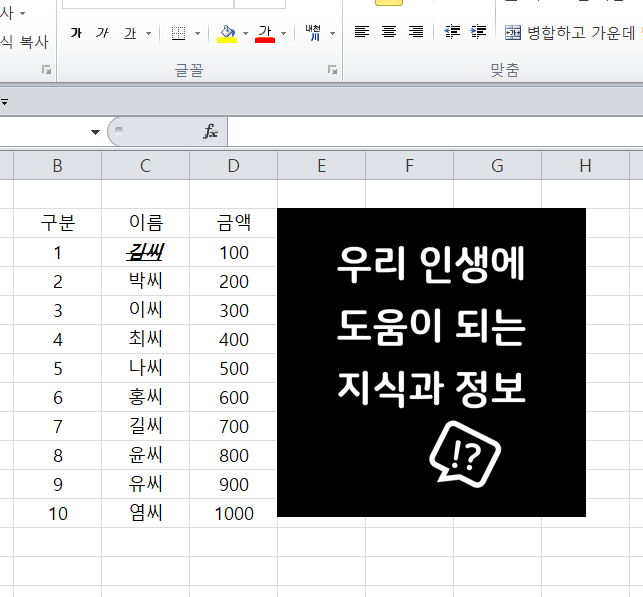Select the 이름 header cell
This screenshot has height=597, width=643.
pyautogui.click(x=146, y=223)
